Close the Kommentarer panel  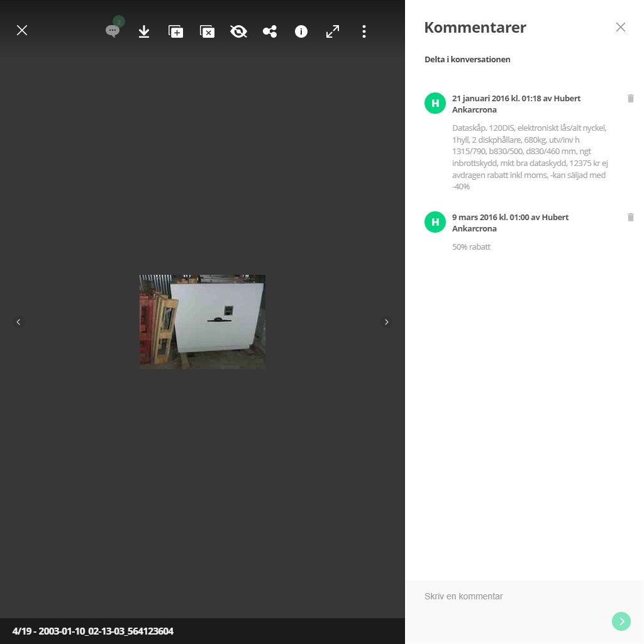click(x=621, y=27)
